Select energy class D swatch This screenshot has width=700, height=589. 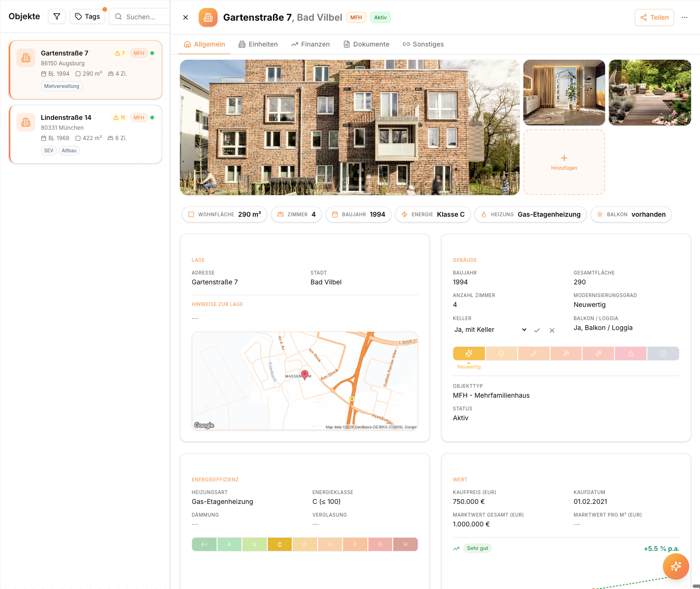(x=305, y=544)
